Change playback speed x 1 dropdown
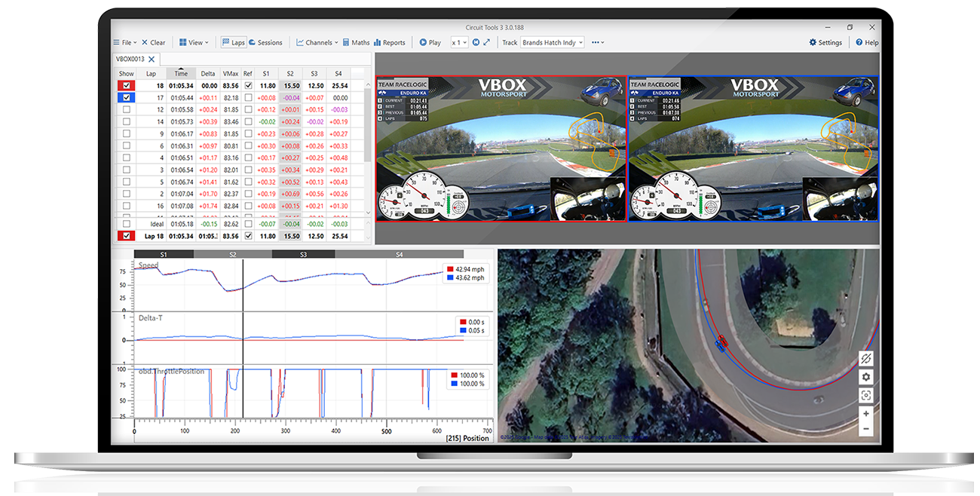 coord(459,43)
